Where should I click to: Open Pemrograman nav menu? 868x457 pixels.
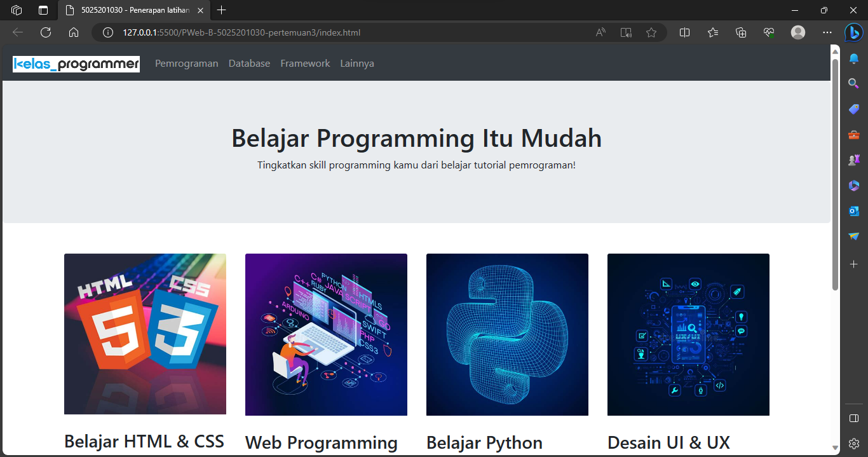pyautogui.click(x=187, y=64)
